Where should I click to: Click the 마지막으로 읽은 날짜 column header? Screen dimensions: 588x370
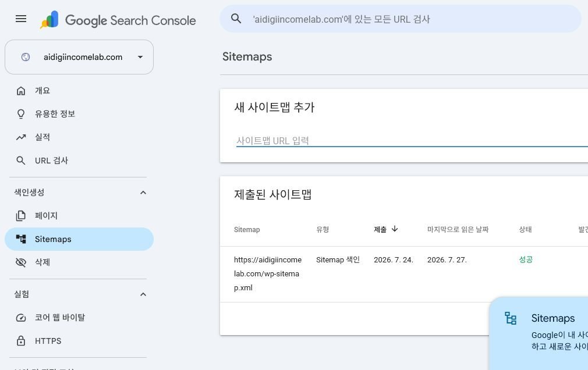point(458,229)
